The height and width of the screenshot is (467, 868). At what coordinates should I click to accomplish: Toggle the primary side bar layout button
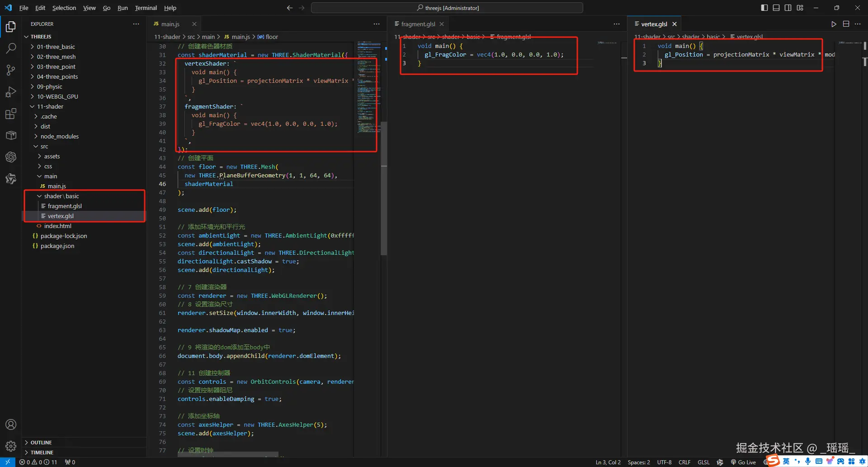click(x=764, y=8)
